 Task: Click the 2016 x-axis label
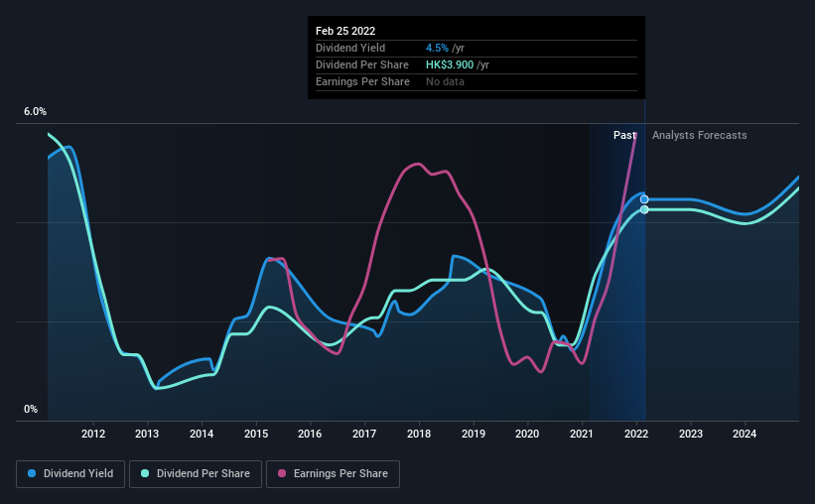[x=310, y=434]
